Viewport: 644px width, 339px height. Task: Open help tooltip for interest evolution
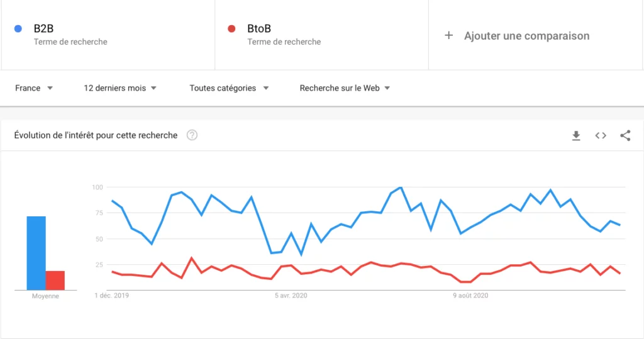[192, 135]
